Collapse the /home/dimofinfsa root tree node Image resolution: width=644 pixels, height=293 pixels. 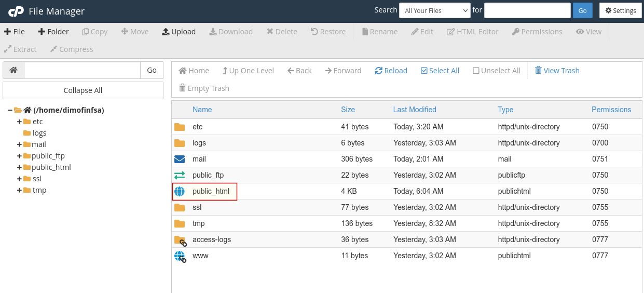pos(10,110)
